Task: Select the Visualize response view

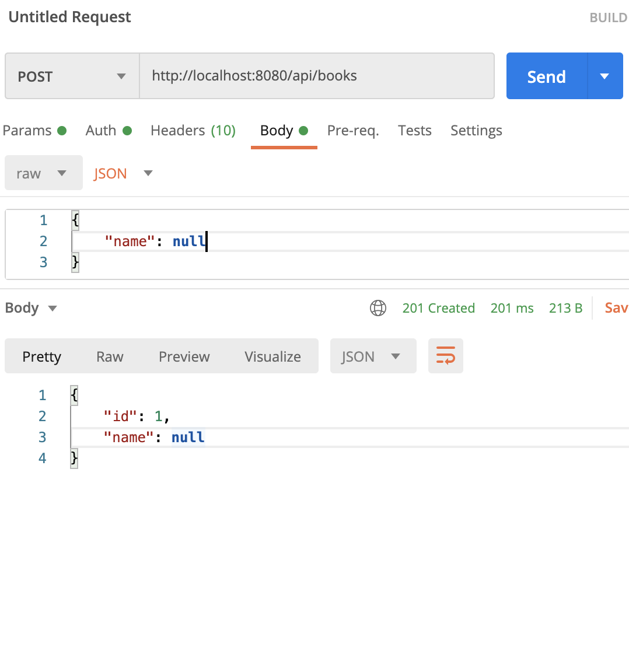Action: (x=272, y=356)
